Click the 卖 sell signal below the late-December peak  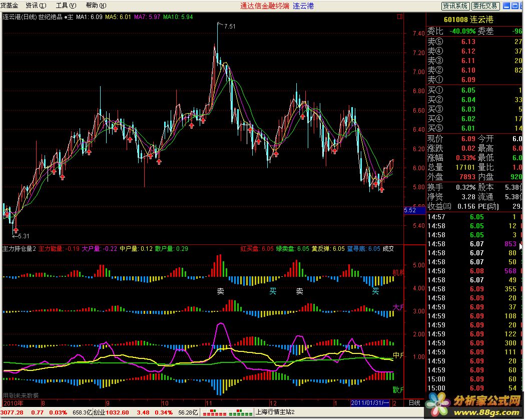300,291
